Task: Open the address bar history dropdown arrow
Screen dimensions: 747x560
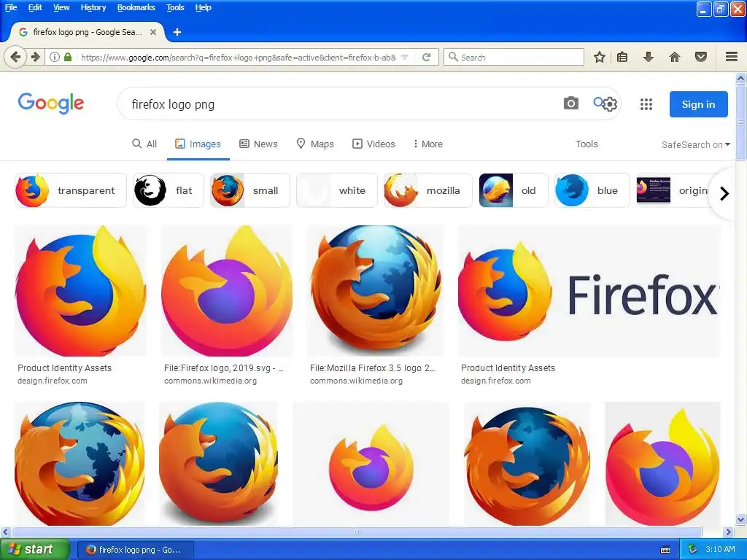Action: (404, 57)
